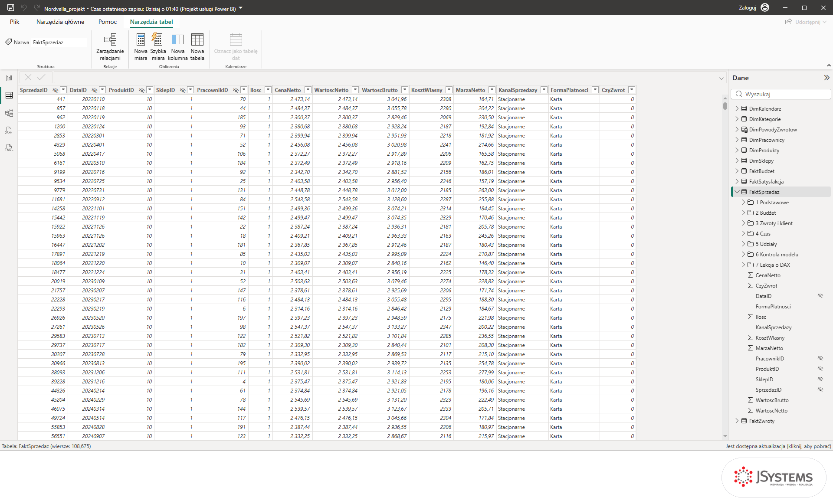Click the user account avatar icon
The image size is (833, 504).
point(765,7)
